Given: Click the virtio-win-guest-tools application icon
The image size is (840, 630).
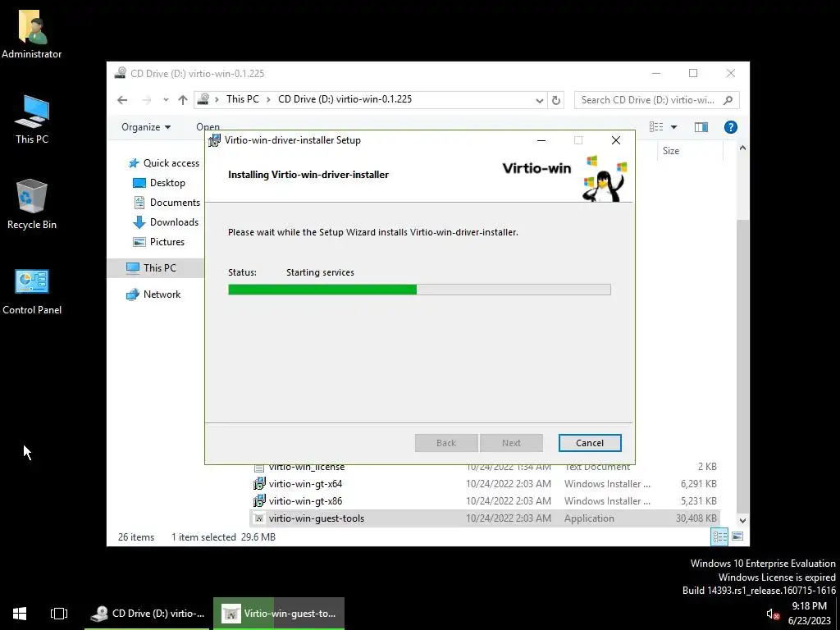Looking at the screenshot, I should click(259, 518).
